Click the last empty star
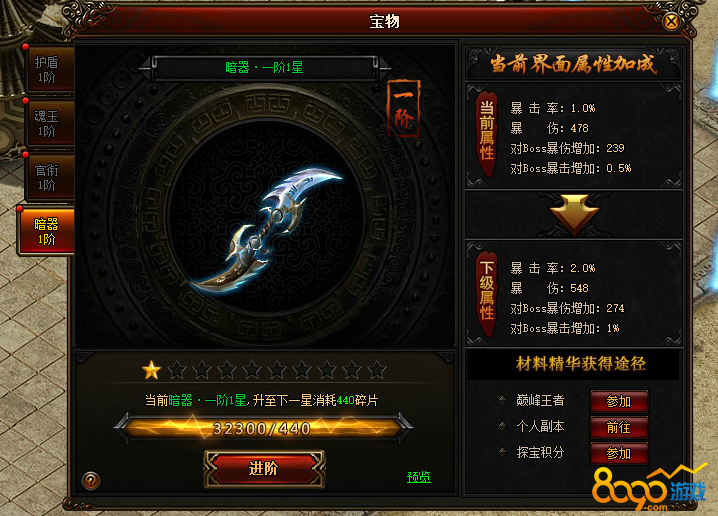Screen dimensions: 718x516 coord(377,370)
